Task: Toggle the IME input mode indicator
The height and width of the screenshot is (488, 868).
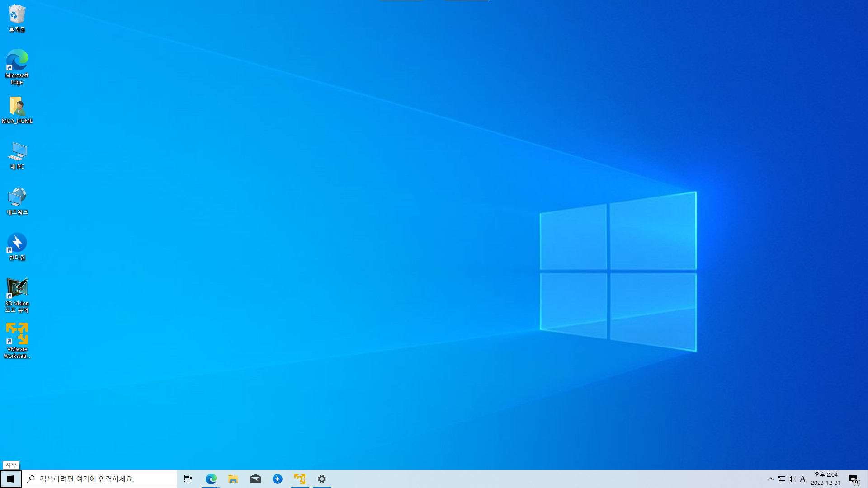Action: click(803, 479)
